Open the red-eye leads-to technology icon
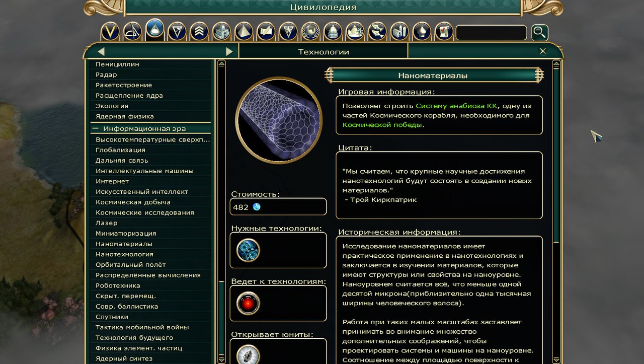This screenshot has height=364, width=644. (248, 303)
